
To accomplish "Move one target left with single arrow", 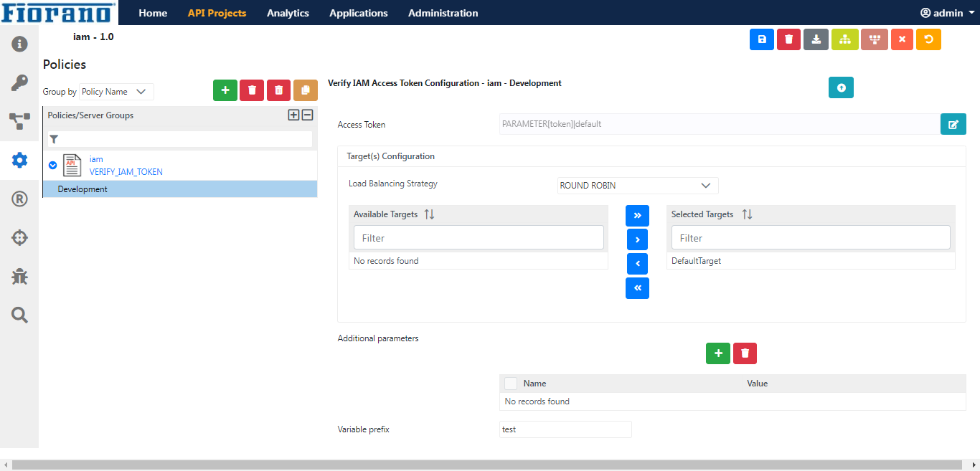I will point(637,264).
